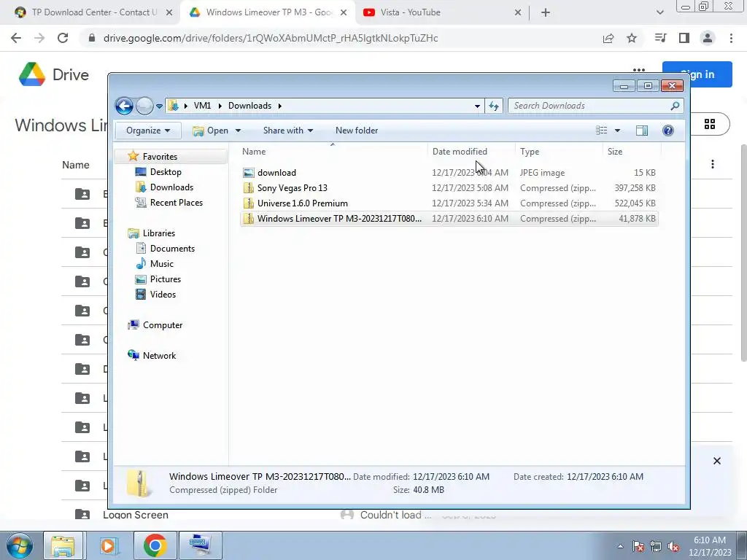Viewport: 747px width, 560px height.
Task: Select Universe 1.6.0 Premium zip file
Action: 449,203
